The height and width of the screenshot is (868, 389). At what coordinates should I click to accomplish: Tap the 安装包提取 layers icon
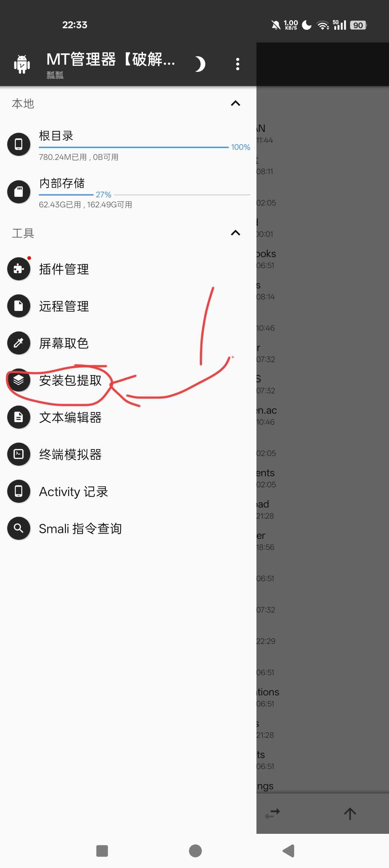click(x=19, y=380)
